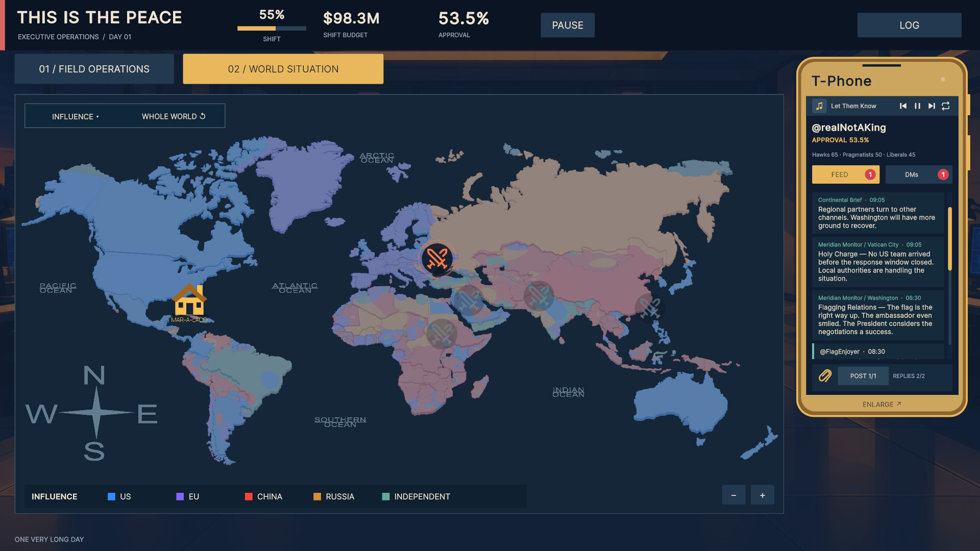Open the Flagging Relations Washington post

[x=878, y=315]
